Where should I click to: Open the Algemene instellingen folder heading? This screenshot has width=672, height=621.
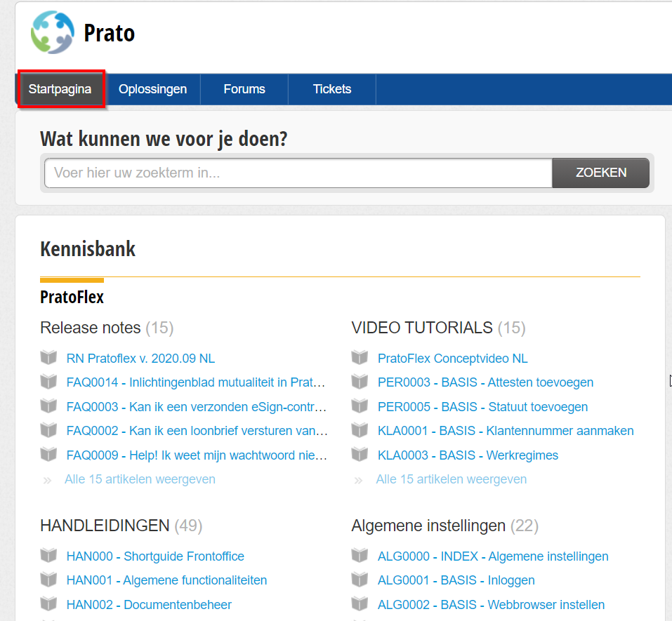[428, 526]
